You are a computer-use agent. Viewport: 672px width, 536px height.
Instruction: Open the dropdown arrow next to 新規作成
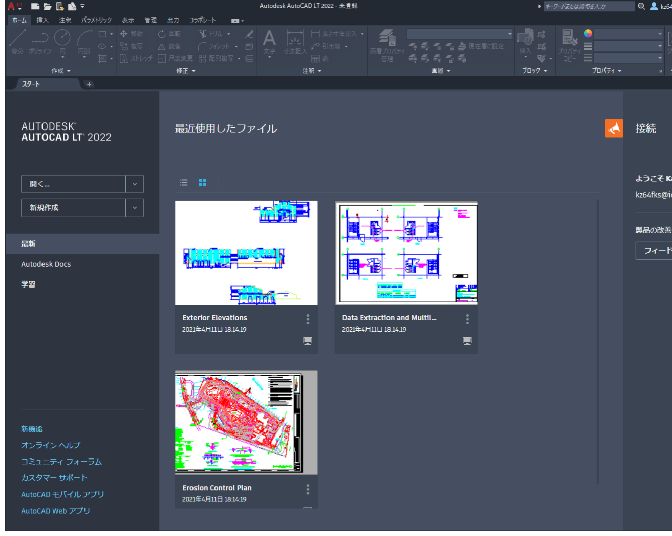click(x=135, y=208)
